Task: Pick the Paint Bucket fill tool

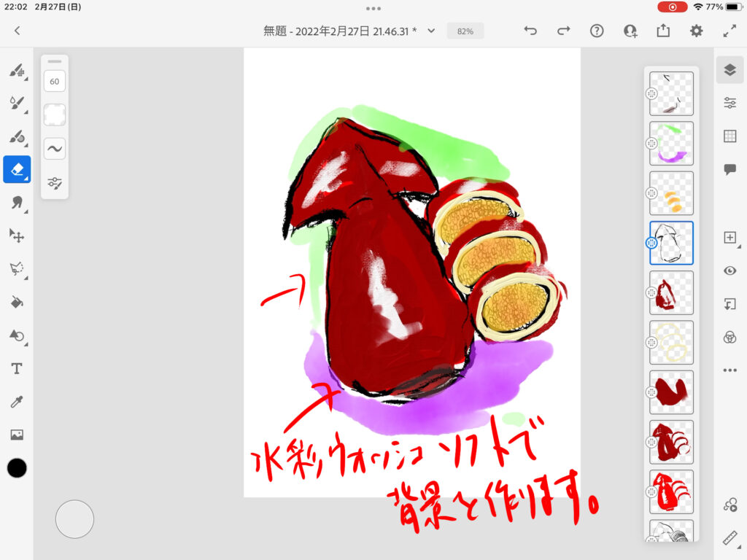Action: pos(16,302)
